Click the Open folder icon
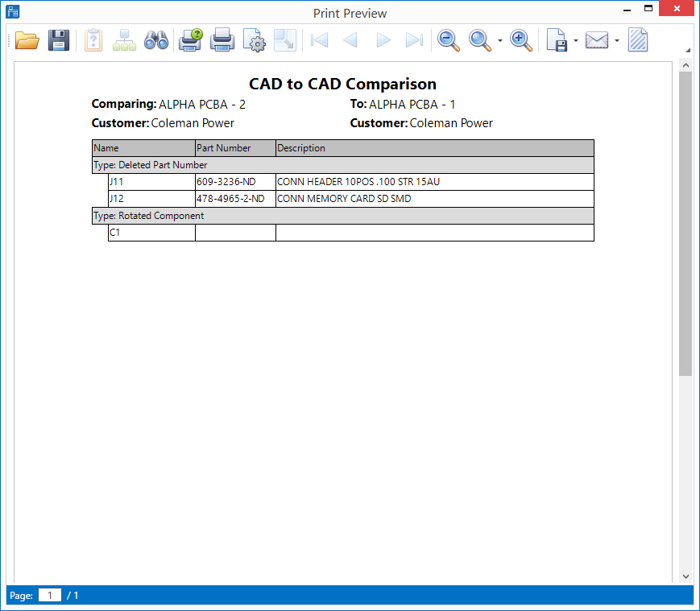Screen dimensions: 700x611 pos(27,40)
